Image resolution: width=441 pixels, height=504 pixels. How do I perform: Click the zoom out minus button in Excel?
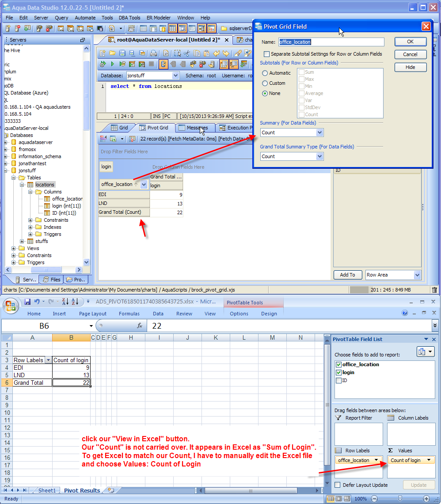[x=374, y=499]
